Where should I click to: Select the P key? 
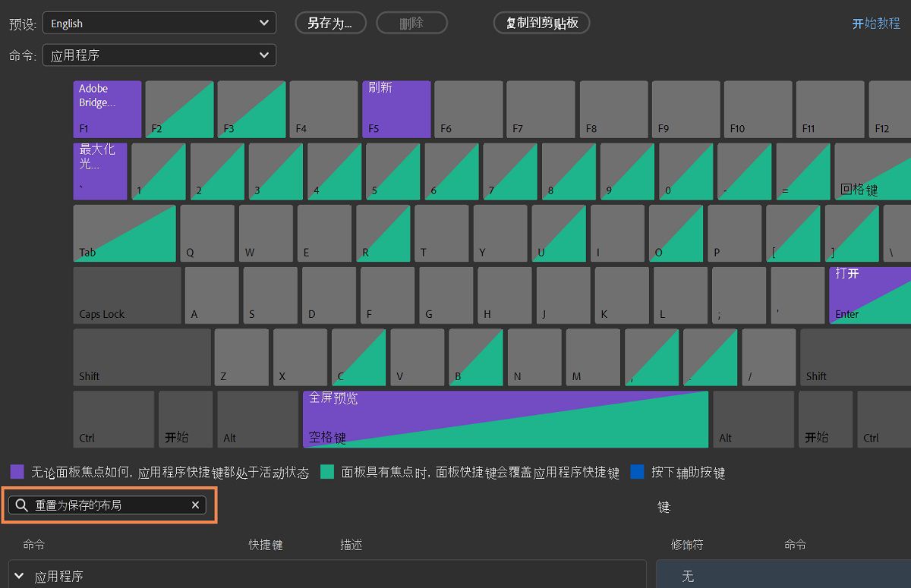(734, 234)
